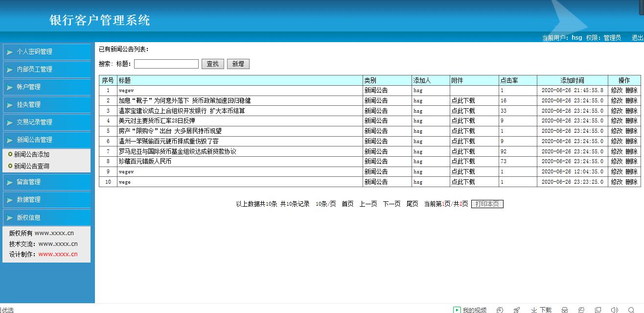Screen dimensions: 644x313
Task: Expand the 内部员工管理 sidebar section
Action: [x=47, y=70]
